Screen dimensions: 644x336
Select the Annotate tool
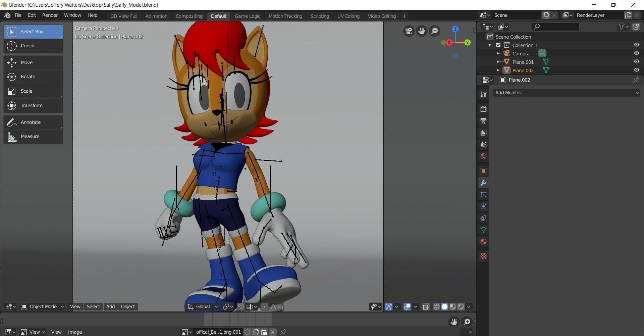[x=33, y=122]
